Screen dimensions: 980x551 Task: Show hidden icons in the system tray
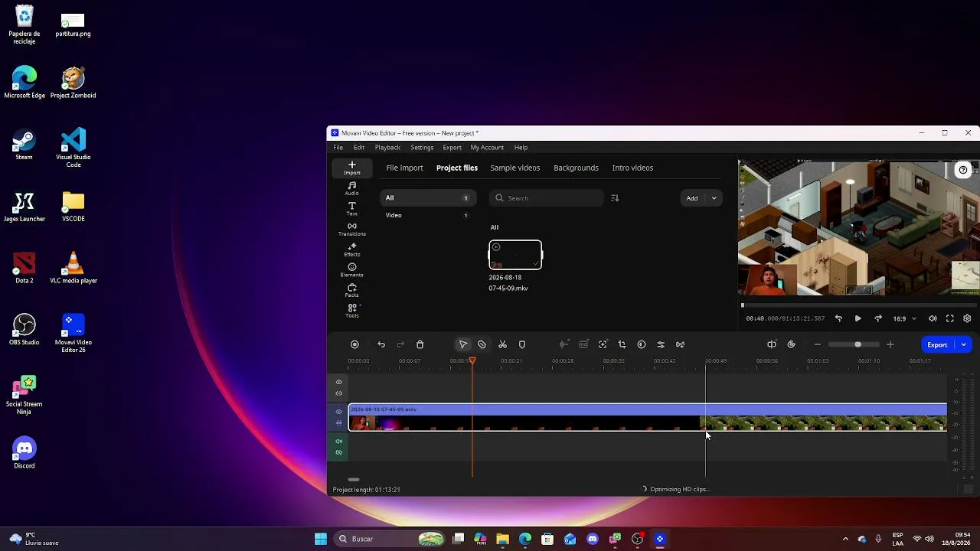tap(845, 539)
